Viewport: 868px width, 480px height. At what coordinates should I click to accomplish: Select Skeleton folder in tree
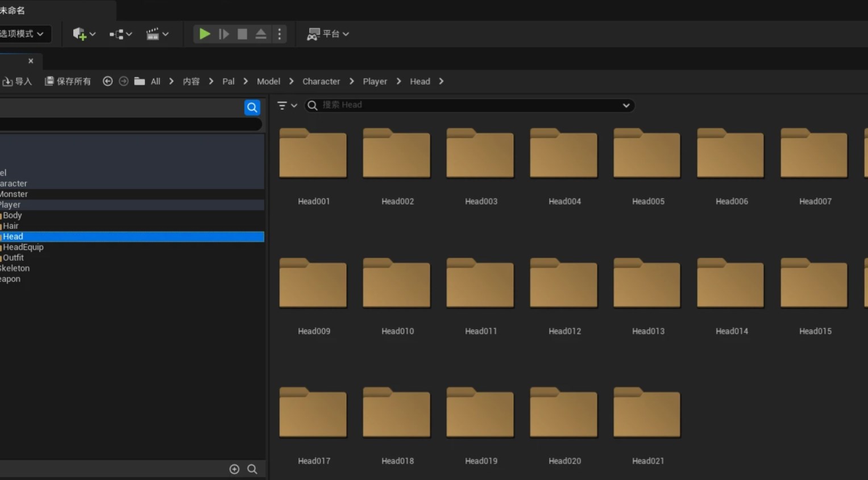pos(15,268)
